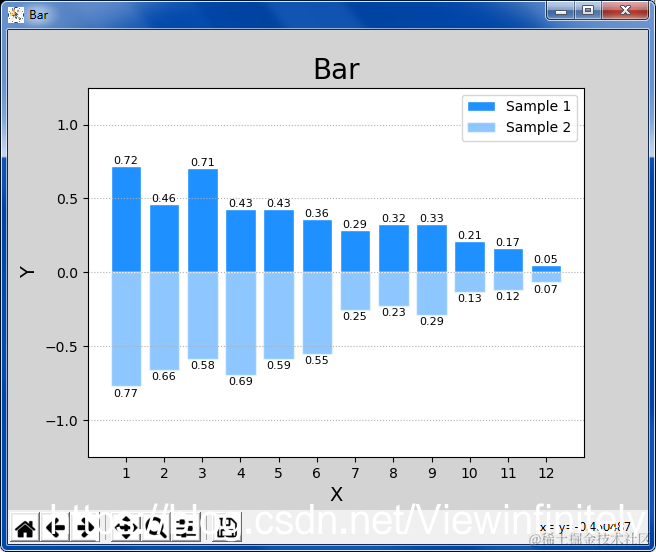This screenshot has height=552, width=656.
Task: Click the x-axis tick label 12
Action: 546,473
